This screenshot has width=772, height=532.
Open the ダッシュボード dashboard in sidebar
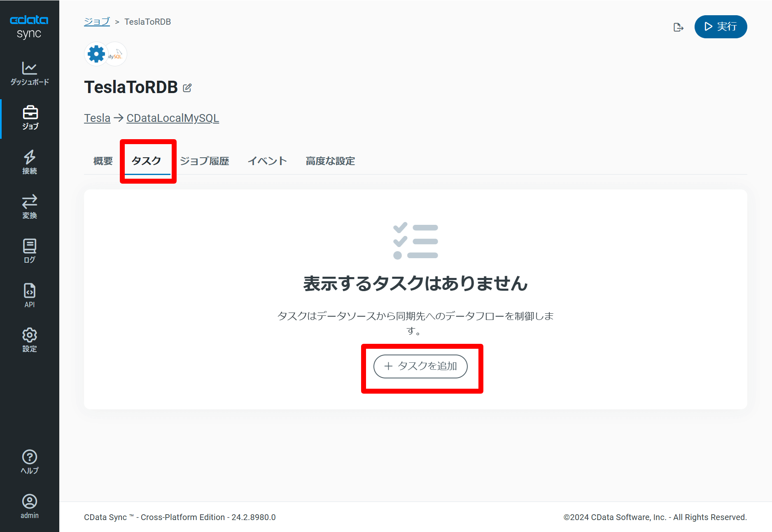(x=30, y=74)
